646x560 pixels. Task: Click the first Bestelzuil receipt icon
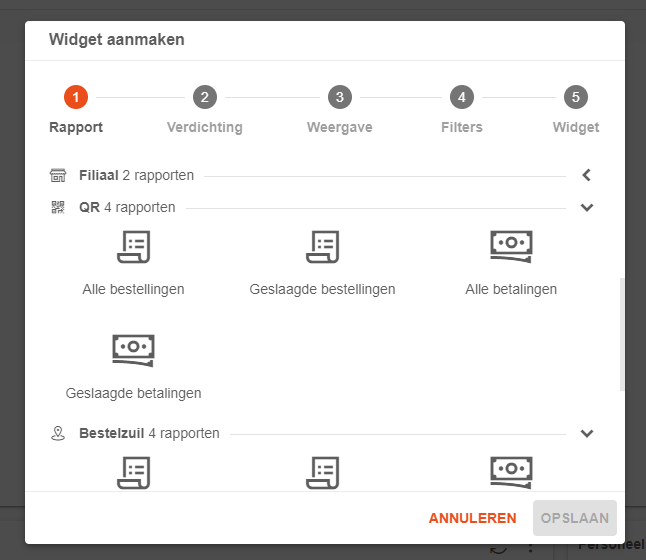(133, 473)
